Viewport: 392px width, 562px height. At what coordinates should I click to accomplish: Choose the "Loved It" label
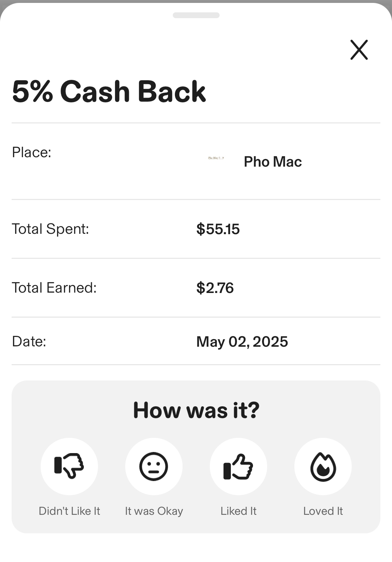point(323,511)
